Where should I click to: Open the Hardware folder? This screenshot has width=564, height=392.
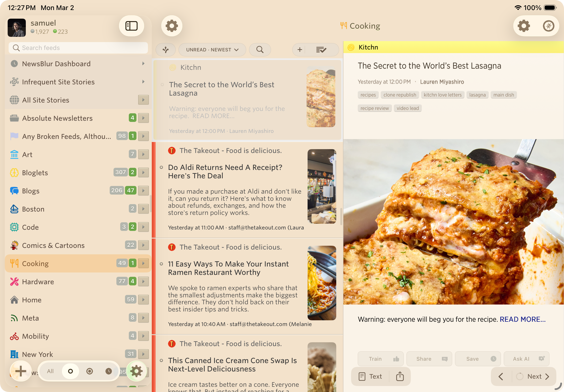38,282
